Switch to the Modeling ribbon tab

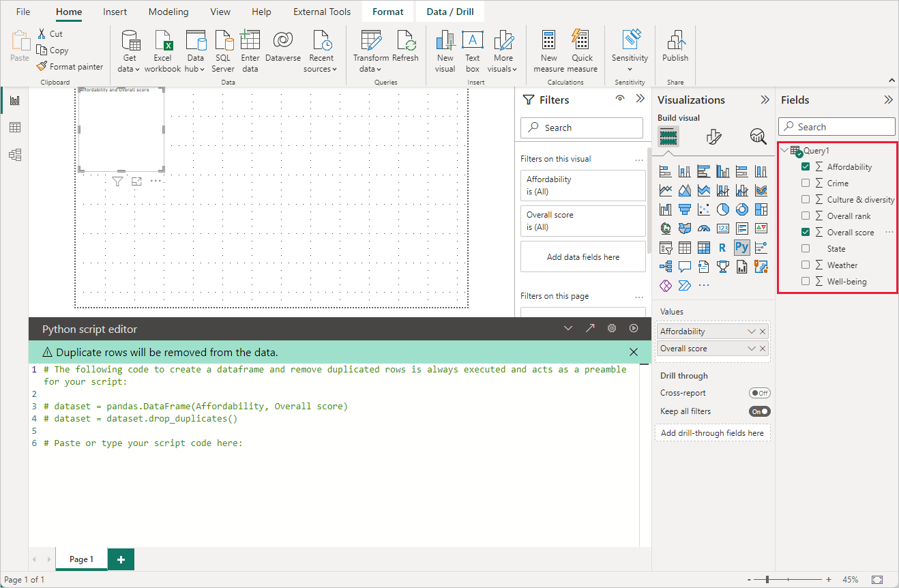(x=168, y=11)
